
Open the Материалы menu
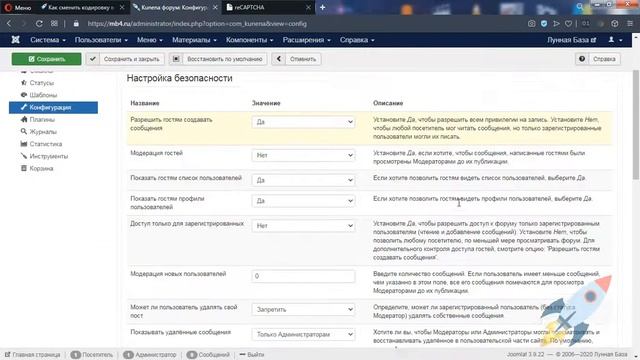194,40
